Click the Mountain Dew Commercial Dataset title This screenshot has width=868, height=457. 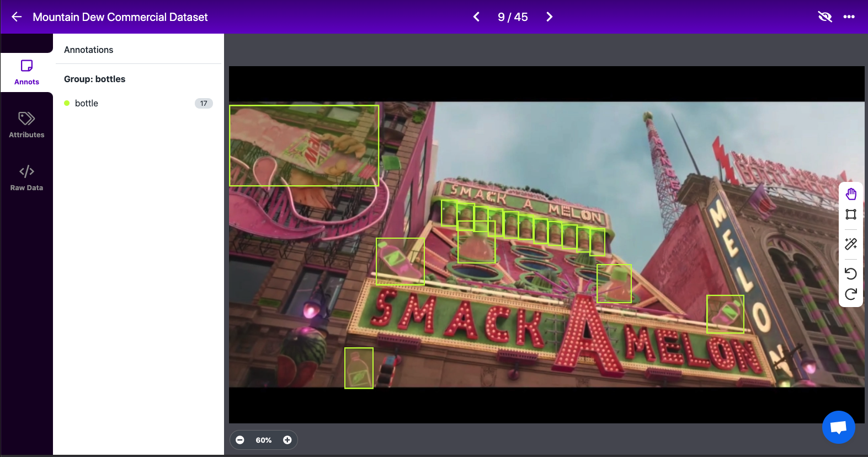pyautogui.click(x=120, y=17)
